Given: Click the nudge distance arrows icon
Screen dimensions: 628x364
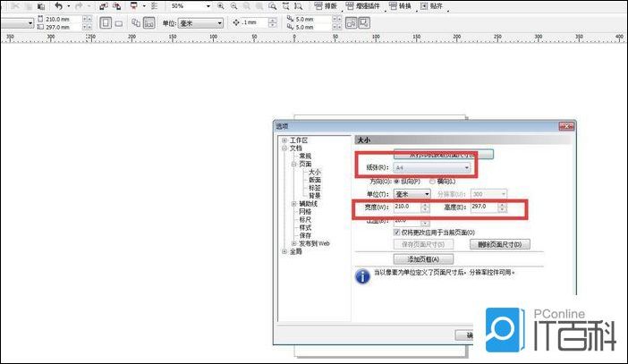Looking at the screenshot, I should coord(236,23).
